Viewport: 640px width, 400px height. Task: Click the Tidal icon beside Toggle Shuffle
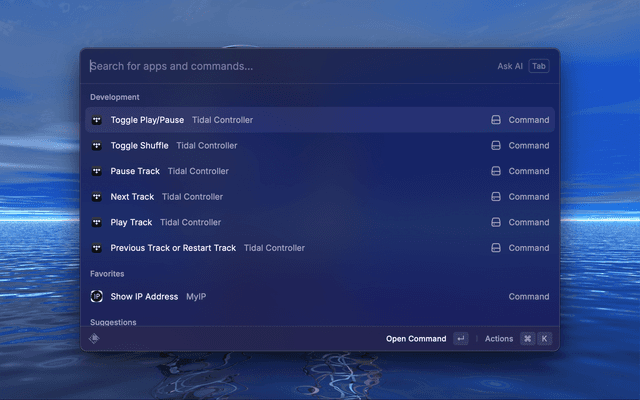tap(97, 146)
